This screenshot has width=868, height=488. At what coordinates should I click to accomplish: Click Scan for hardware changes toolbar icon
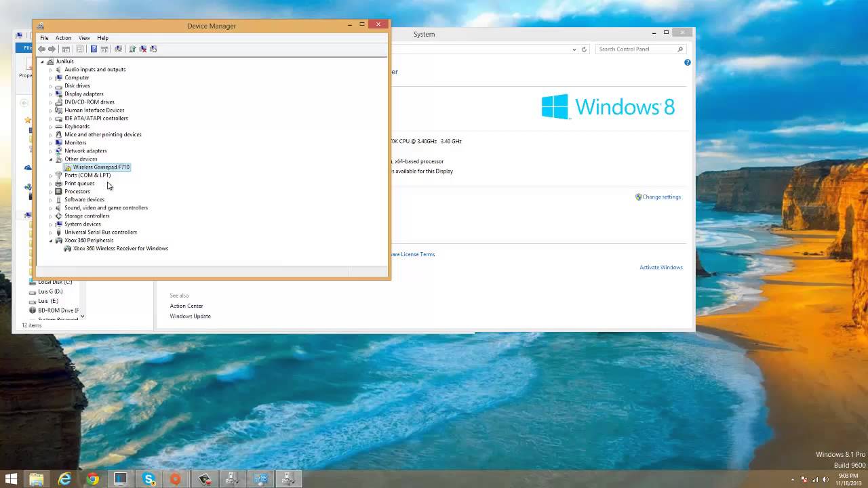click(118, 49)
